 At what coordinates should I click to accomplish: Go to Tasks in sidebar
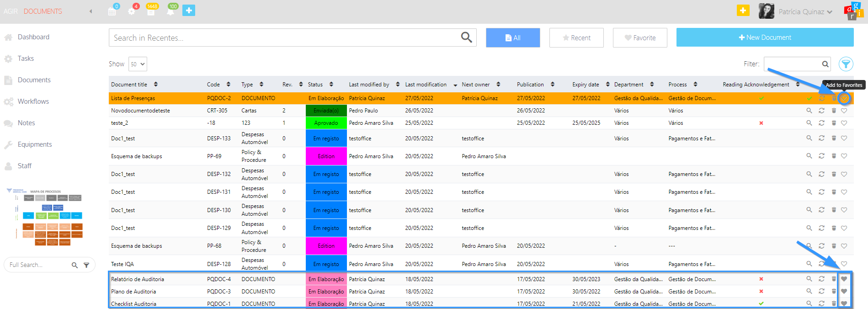tap(26, 59)
